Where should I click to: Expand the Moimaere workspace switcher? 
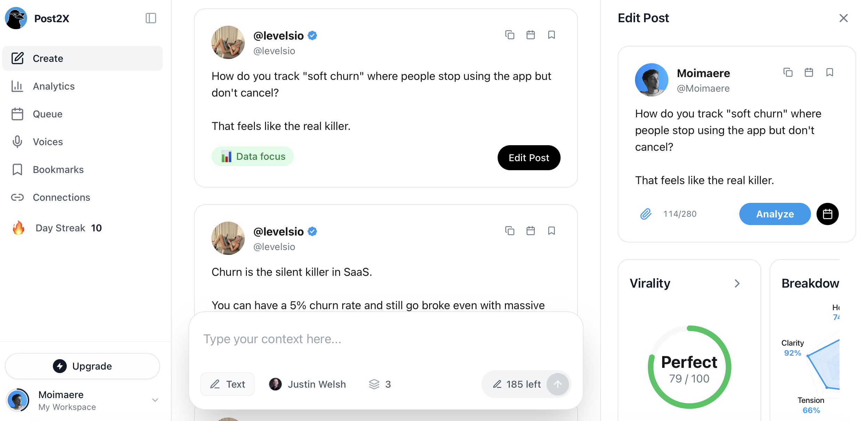[x=155, y=400]
